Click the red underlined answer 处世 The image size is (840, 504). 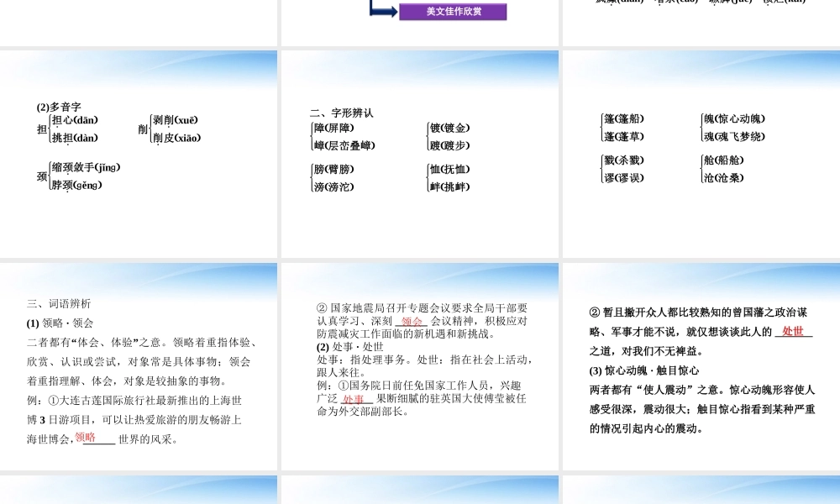(793, 331)
